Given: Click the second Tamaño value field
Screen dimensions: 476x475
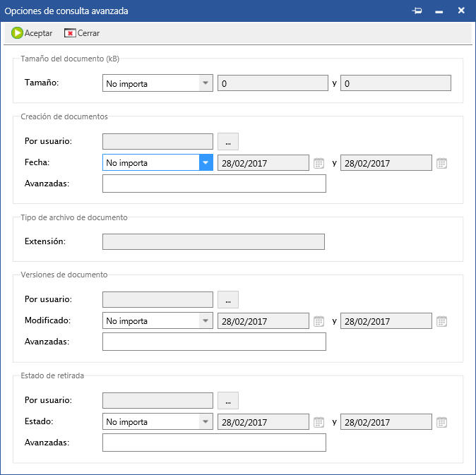Looking at the screenshot, I should [396, 83].
